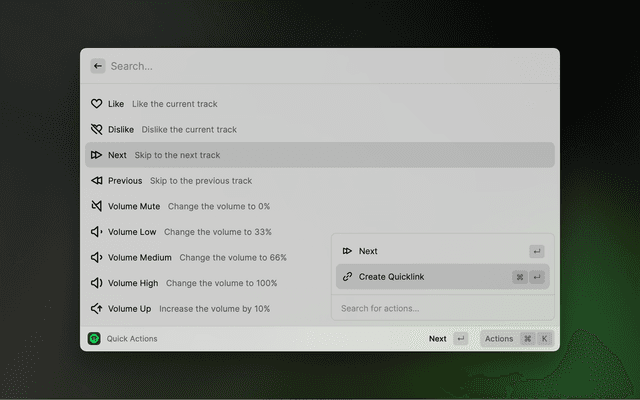Click the Previous track skip icon
Viewport: 640px width, 400px height.
click(97, 181)
